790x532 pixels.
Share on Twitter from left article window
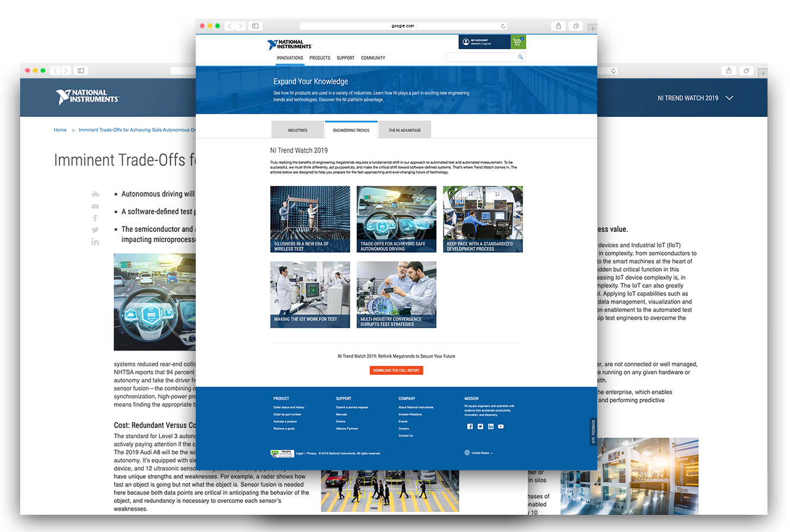click(95, 230)
